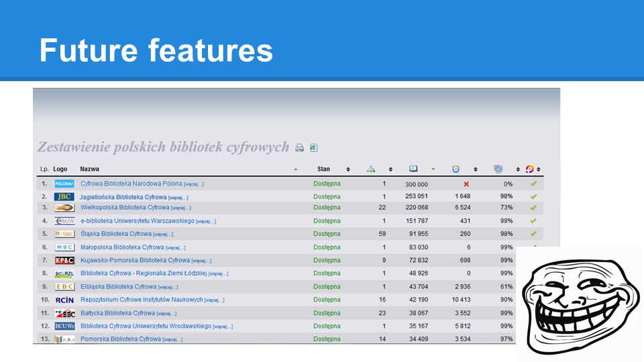Open Repozytorium Cyfrowe Instytutów Naukowych link

tap(142, 300)
